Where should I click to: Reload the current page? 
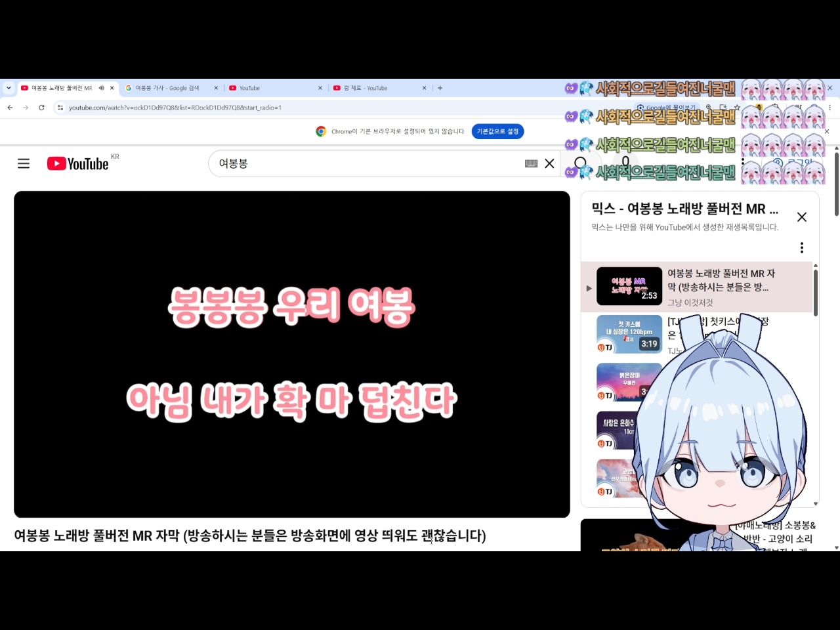coord(41,108)
